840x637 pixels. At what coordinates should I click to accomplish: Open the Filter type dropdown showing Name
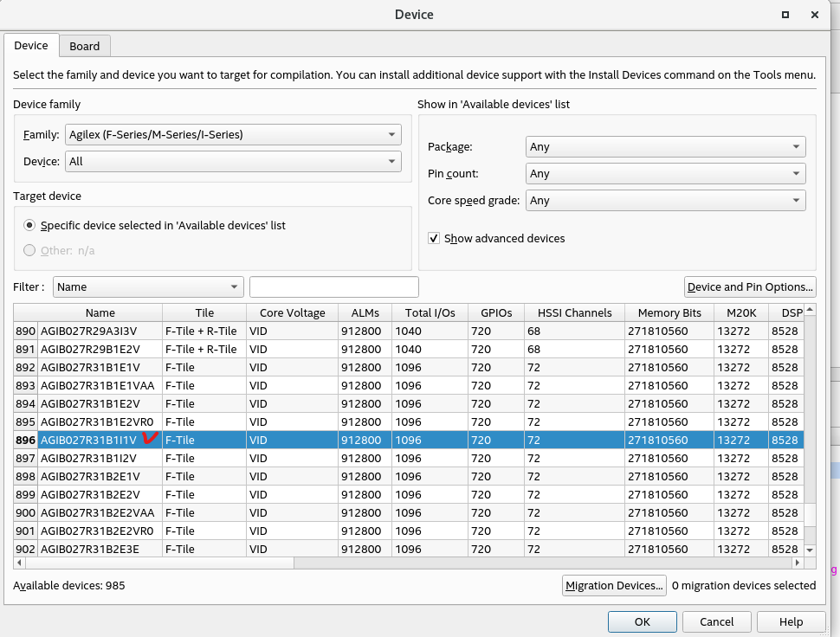(148, 286)
